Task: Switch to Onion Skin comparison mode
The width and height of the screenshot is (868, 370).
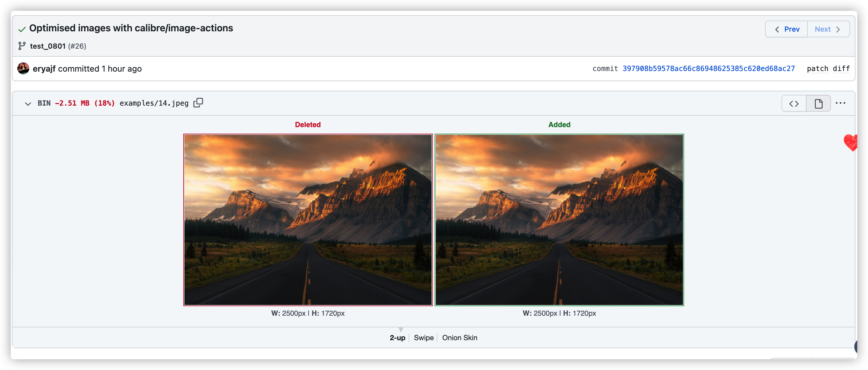Action: [x=460, y=337]
